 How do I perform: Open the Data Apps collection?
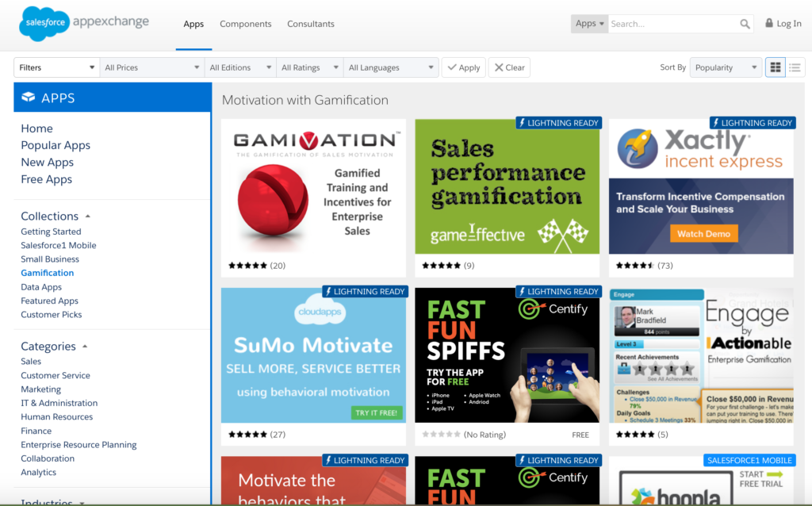click(41, 287)
